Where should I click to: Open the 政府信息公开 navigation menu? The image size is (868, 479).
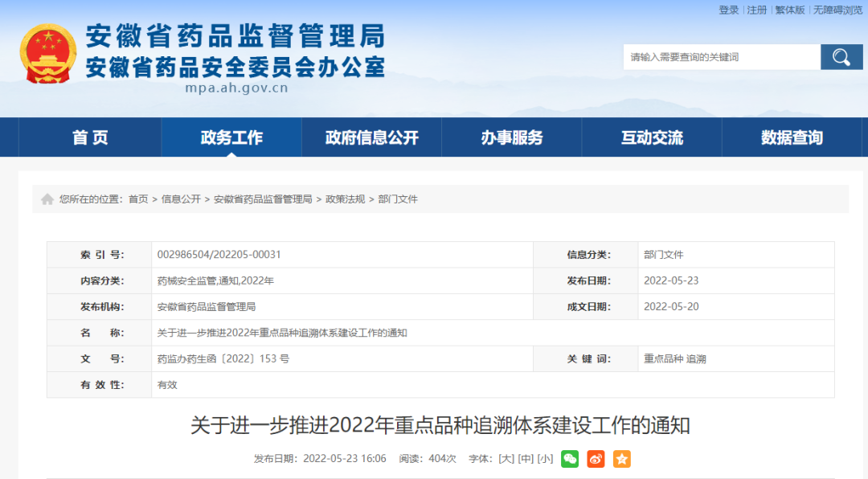(371, 137)
